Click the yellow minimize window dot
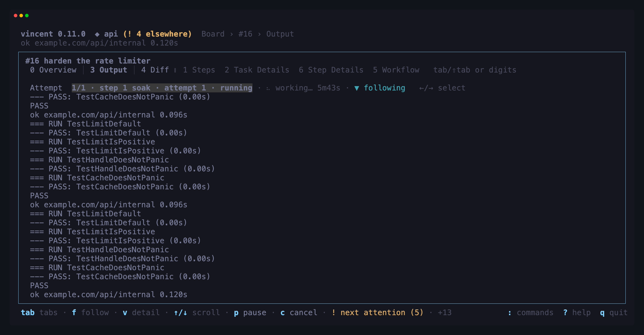 point(21,16)
